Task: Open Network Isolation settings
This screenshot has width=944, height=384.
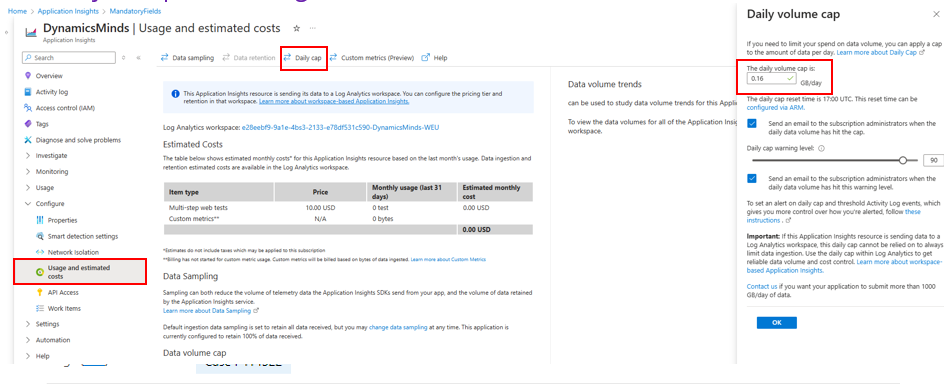Action: click(73, 252)
